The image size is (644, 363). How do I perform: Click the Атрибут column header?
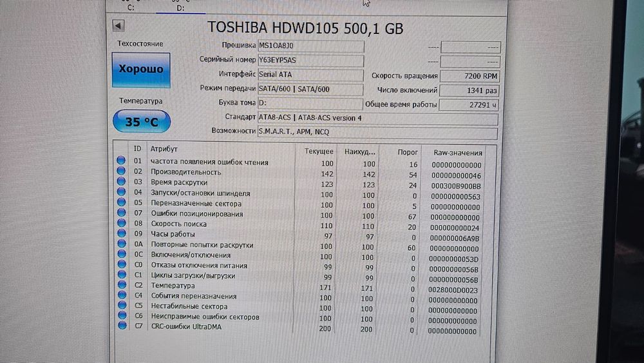[x=164, y=149]
